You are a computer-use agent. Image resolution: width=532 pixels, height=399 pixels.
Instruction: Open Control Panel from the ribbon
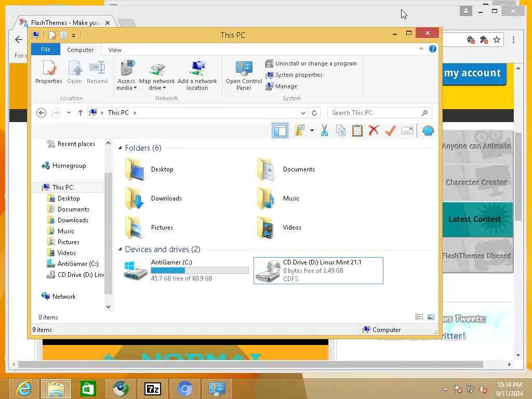click(244, 75)
